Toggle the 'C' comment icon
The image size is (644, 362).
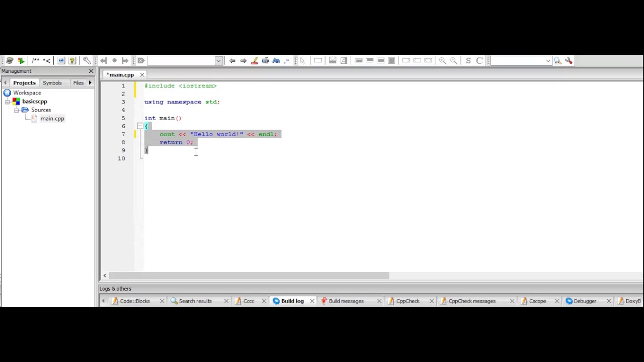[x=479, y=60]
